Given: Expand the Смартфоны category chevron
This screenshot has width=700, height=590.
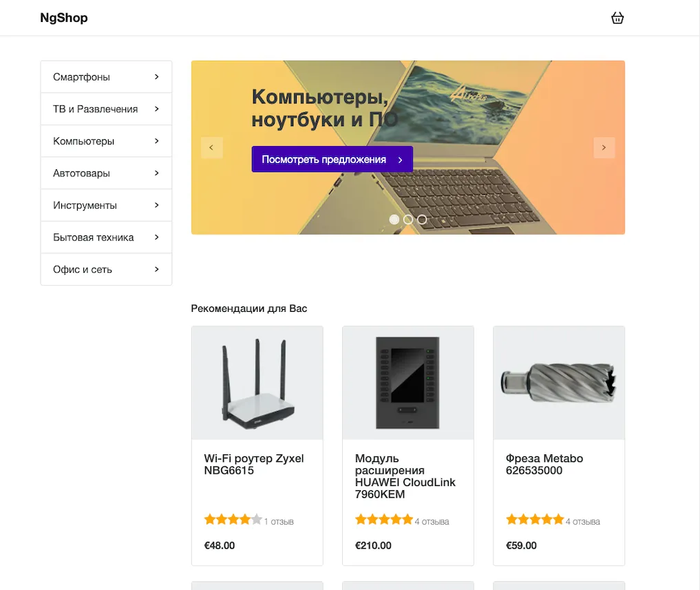Looking at the screenshot, I should click(x=157, y=77).
